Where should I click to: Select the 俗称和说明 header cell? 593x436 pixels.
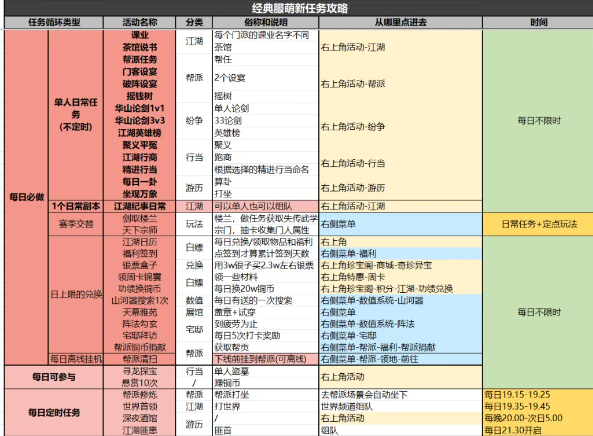(x=265, y=22)
